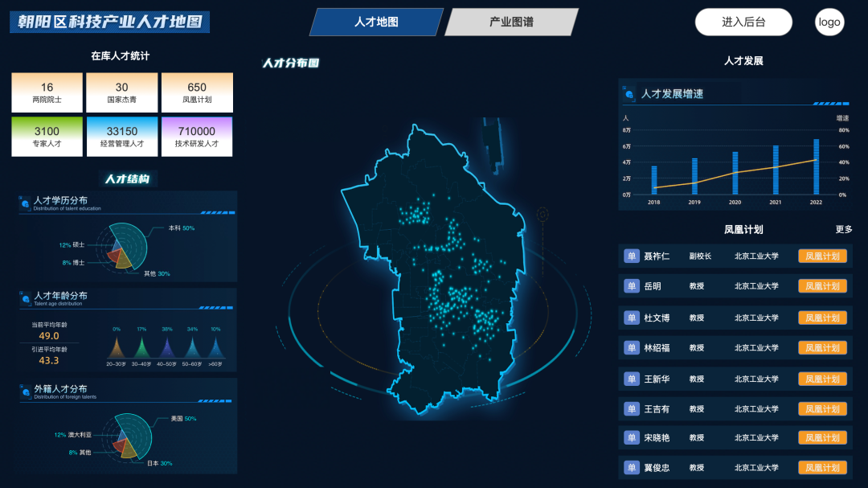This screenshot has width=868, height=488.
Task: Switch to the 人才地图 tab
Action: (x=376, y=23)
